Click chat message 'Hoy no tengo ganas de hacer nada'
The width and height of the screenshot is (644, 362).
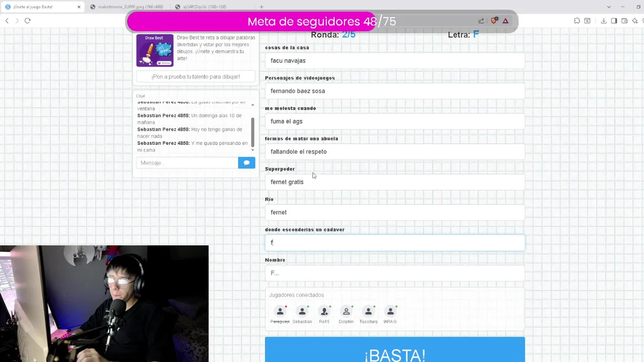click(190, 133)
